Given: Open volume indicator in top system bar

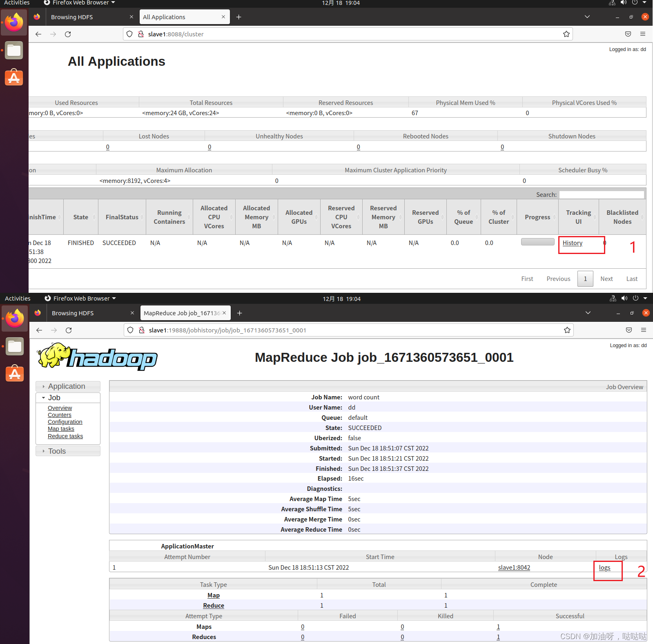Looking at the screenshot, I should [x=624, y=3].
